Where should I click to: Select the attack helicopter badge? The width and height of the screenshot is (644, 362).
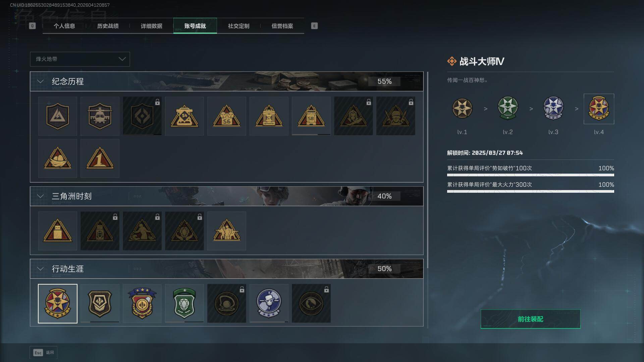[100, 116]
